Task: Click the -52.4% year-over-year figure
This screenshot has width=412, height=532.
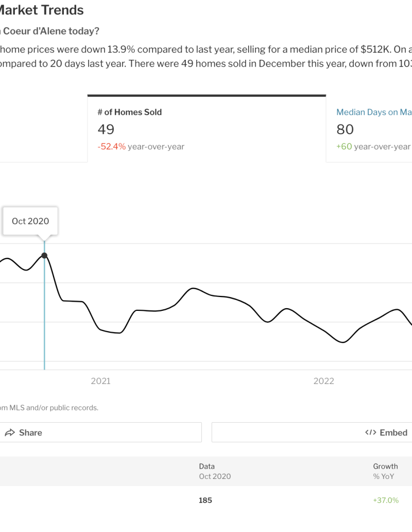Action: click(112, 146)
